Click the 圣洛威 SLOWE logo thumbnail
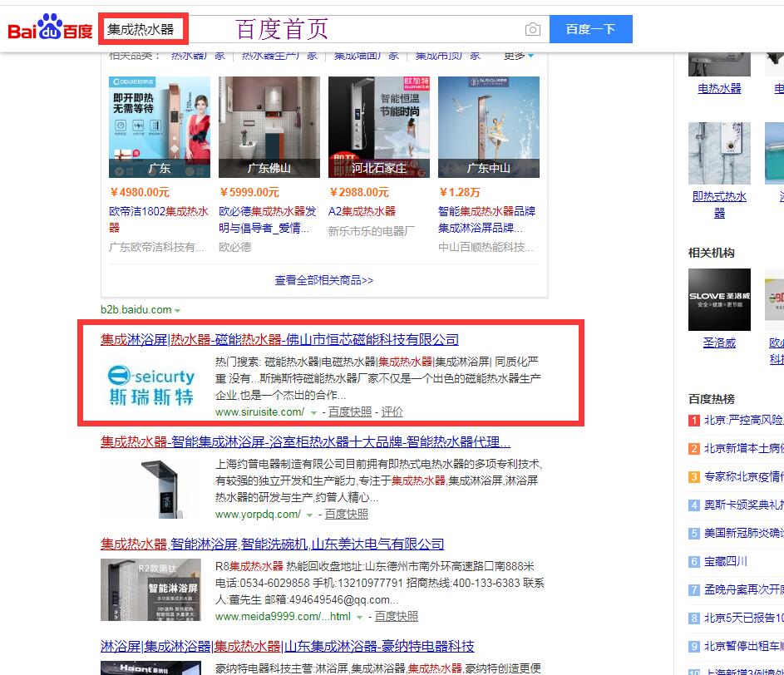Viewport: 784px width, 675px height. [719, 299]
